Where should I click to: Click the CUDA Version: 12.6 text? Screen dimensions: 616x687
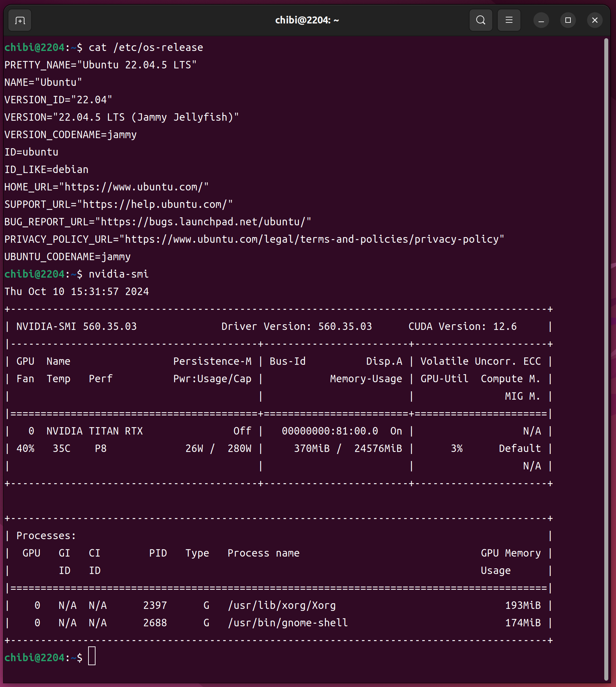click(x=463, y=327)
